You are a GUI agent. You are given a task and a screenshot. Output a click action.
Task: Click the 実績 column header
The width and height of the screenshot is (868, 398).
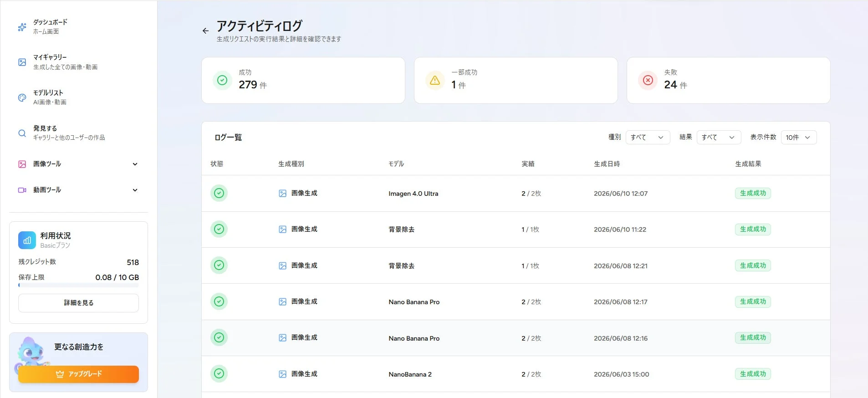point(528,164)
